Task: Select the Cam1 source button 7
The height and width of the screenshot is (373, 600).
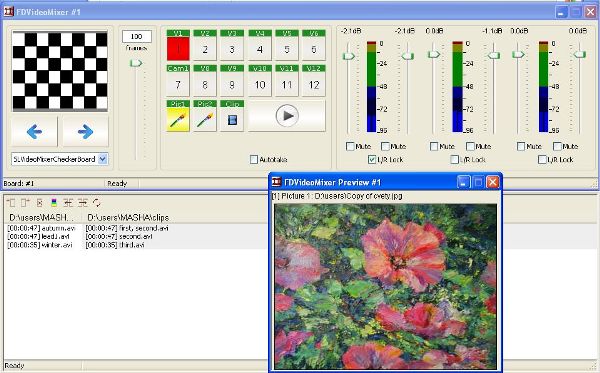Action: [178, 81]
